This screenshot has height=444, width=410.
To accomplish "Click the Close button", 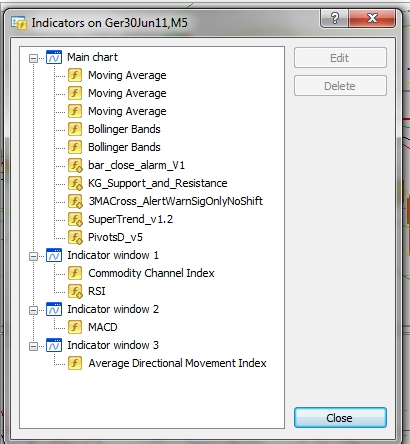I will (x=340, y=418).
